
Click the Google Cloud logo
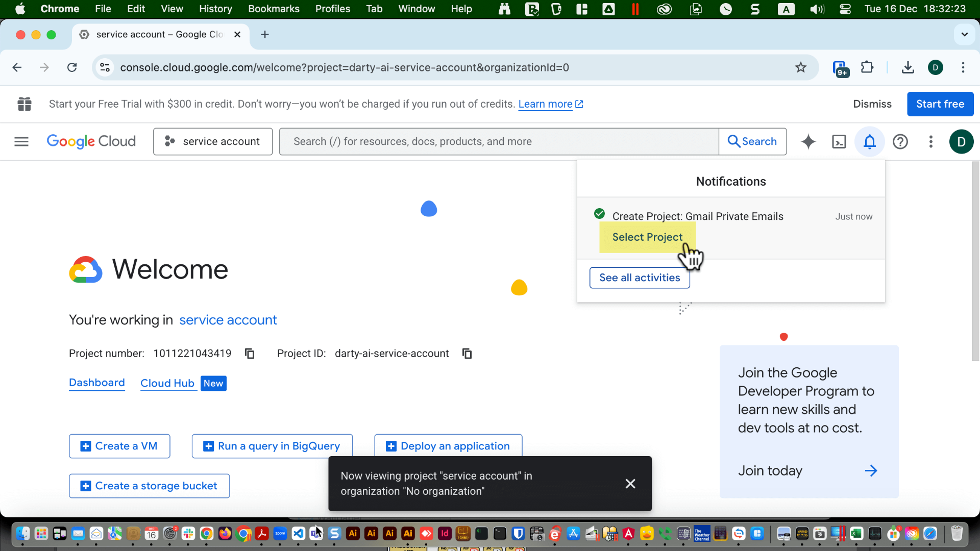pos(91,141)
